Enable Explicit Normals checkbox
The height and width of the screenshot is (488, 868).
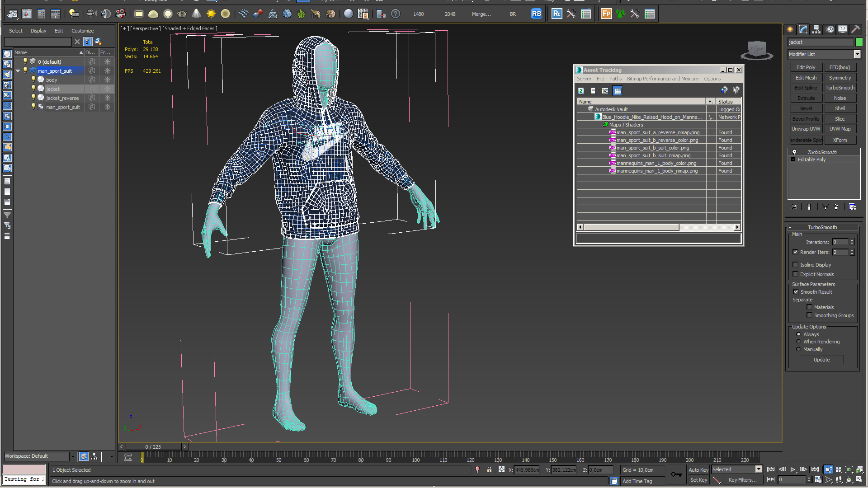pyautogui.click(x=795, y=274)
